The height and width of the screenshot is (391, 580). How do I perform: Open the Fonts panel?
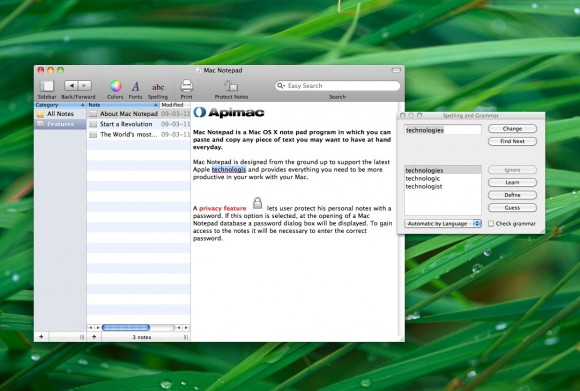pos(135,87)
